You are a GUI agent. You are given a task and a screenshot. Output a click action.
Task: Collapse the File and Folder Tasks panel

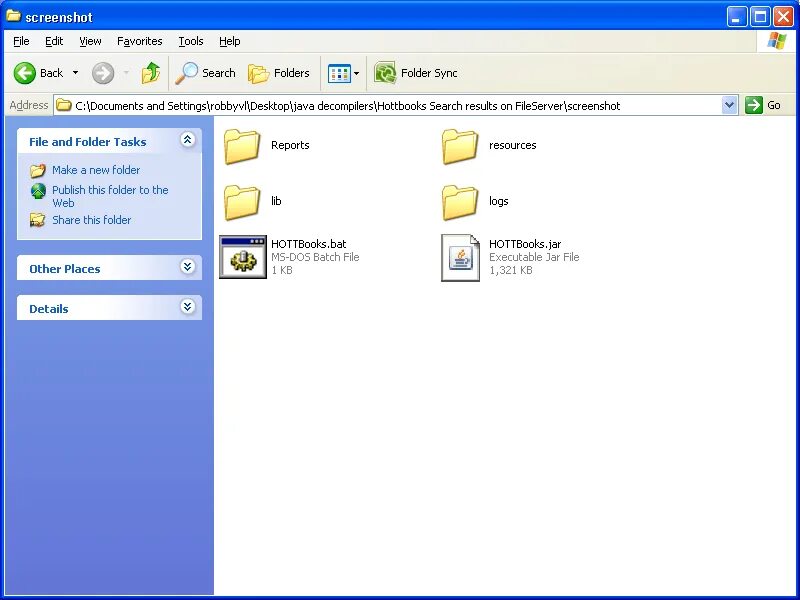[187, 140]
